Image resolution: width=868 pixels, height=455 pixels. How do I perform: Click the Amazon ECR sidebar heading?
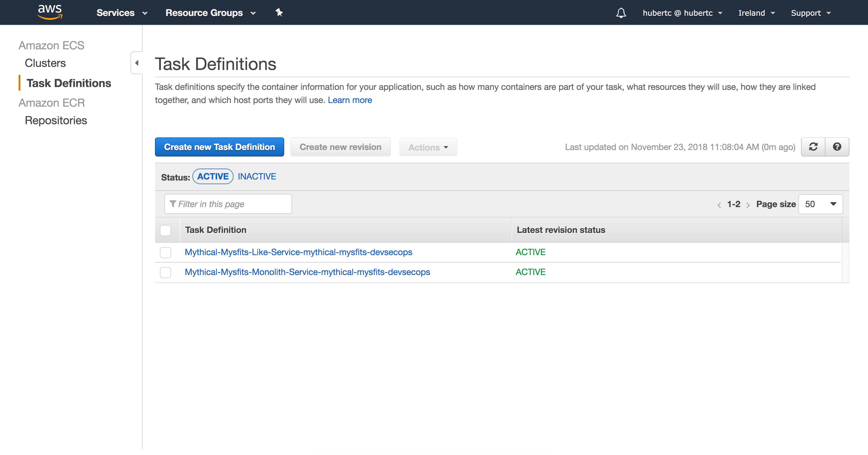(x=52, y=103)
